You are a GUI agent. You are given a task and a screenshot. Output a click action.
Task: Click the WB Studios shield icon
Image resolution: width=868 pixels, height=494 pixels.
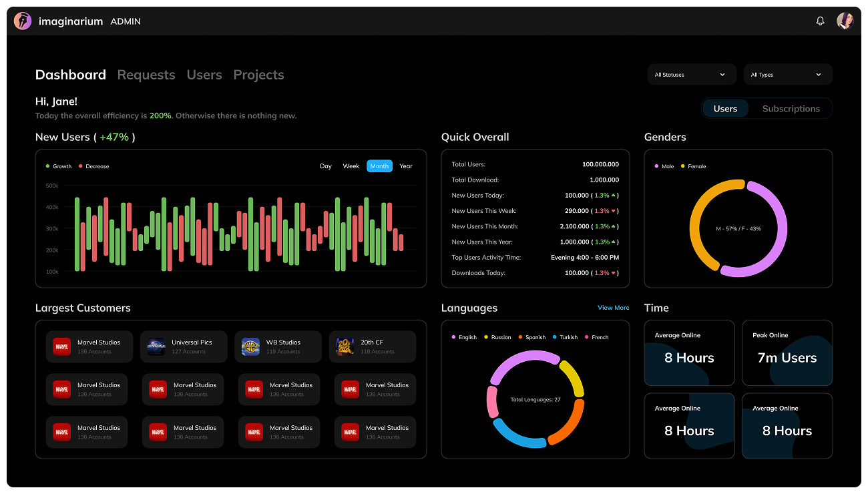250,346
